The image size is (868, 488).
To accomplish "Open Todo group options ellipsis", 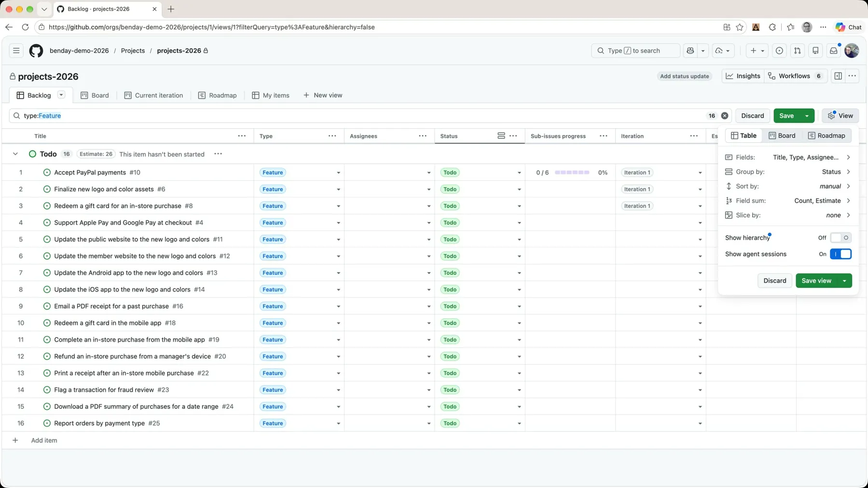I will (x=218, y=154).
